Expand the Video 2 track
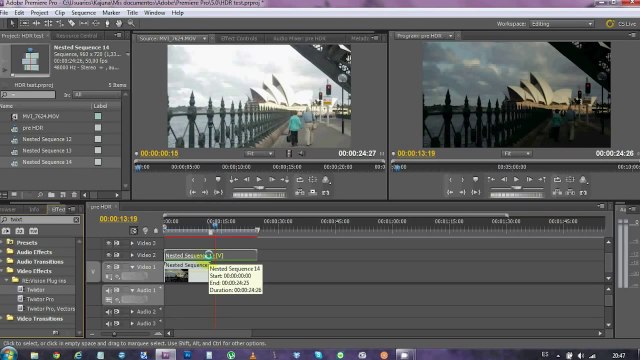 tap(132, 255)
